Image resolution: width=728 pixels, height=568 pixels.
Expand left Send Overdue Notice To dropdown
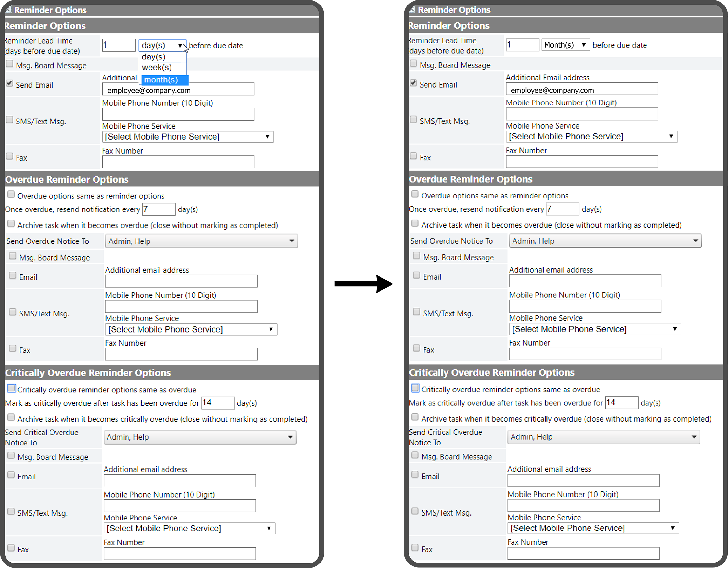tap(201, 241)
